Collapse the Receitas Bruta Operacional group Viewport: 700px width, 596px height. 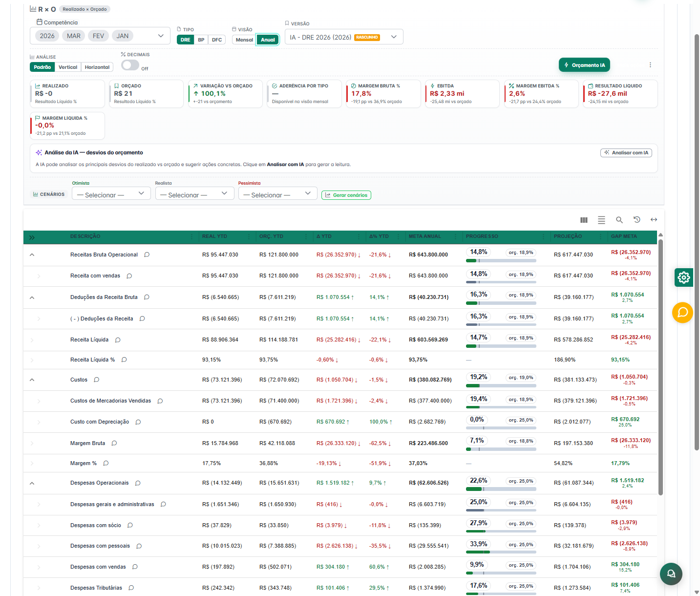click(x=32, y=255)
